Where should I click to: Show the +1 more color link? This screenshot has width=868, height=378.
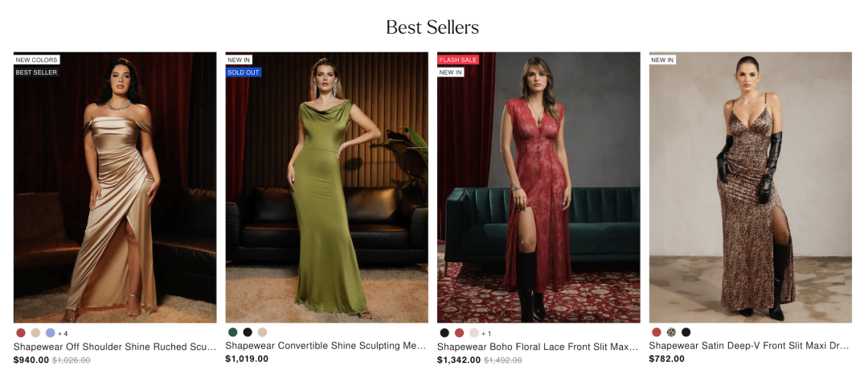(486, 334)
